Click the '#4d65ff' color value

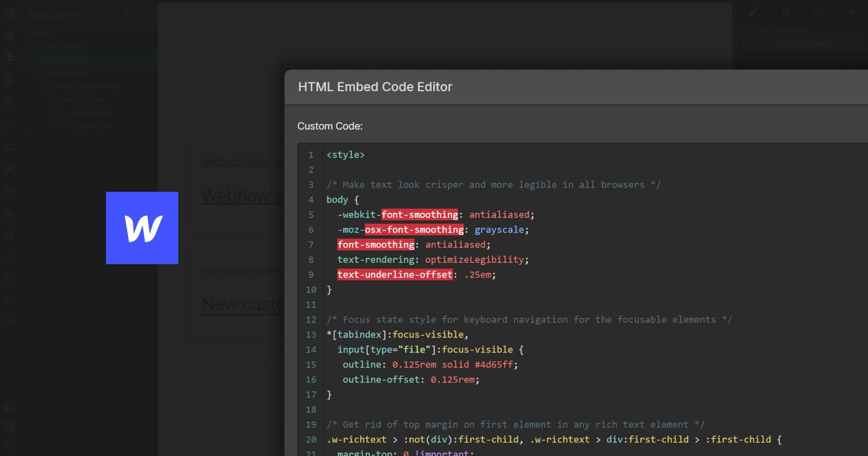pyautogui.click(x=493, y=364)
